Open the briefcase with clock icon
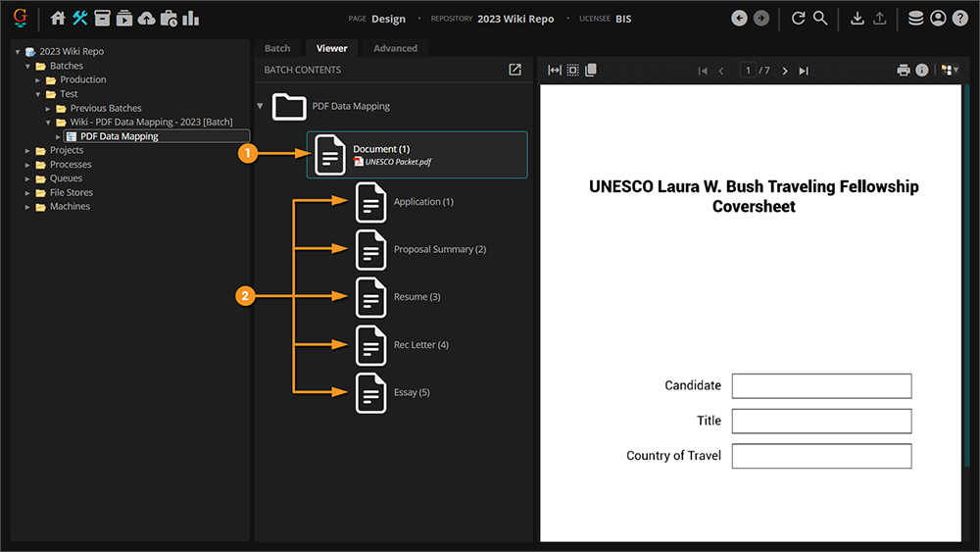980x552 pixels. click(x=169, y=19)
